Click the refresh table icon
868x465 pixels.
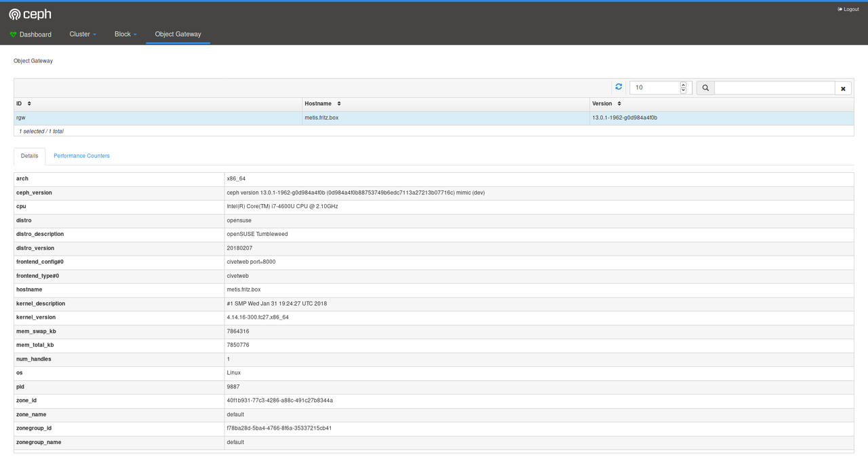tap(618, 87)
